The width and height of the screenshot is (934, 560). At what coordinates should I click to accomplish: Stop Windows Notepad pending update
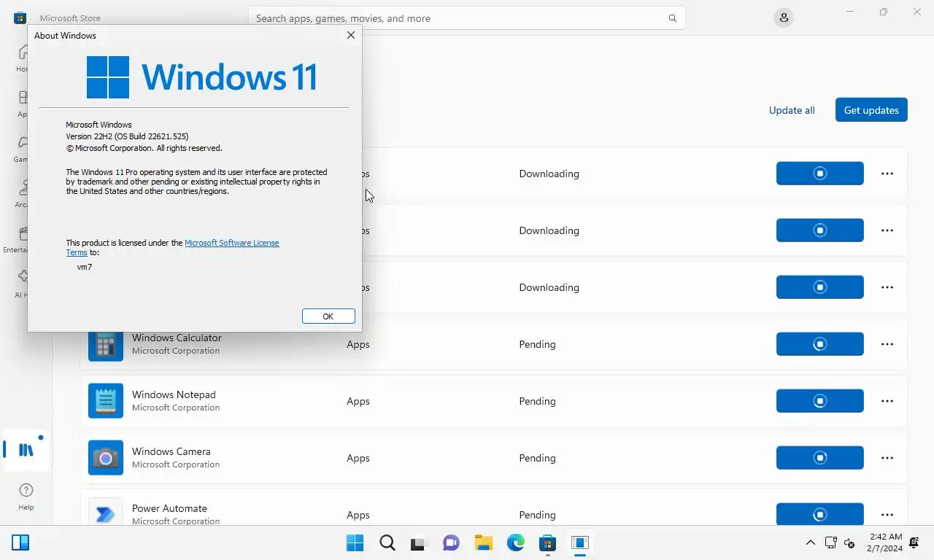click(x=820, y=401)
